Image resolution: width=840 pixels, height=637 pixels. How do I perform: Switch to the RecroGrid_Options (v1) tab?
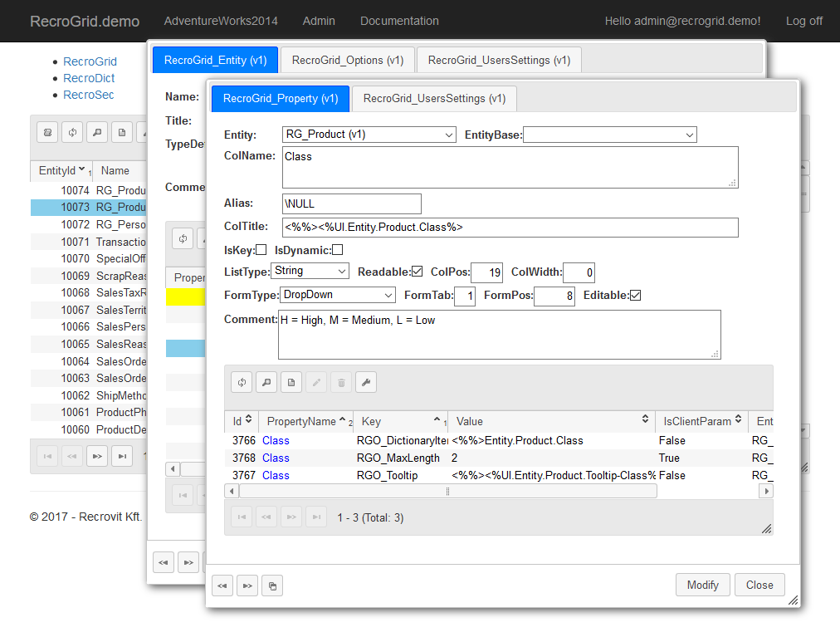point(348,60)
